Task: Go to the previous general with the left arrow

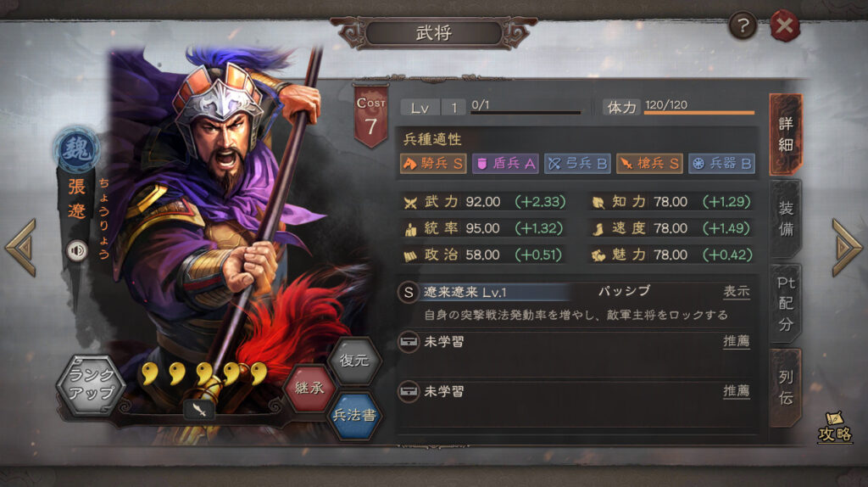Action: (21, 248)
